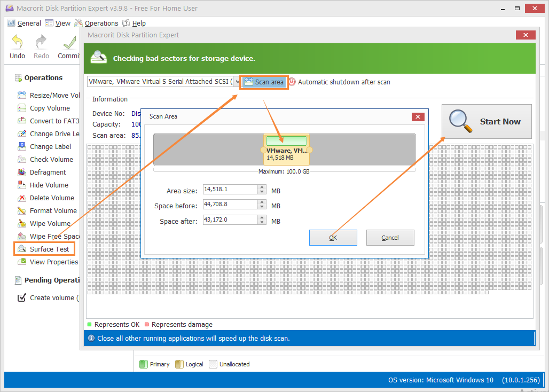Click the info icon in blue tip bar
549x392 pixels.
(x=91, y=339)
